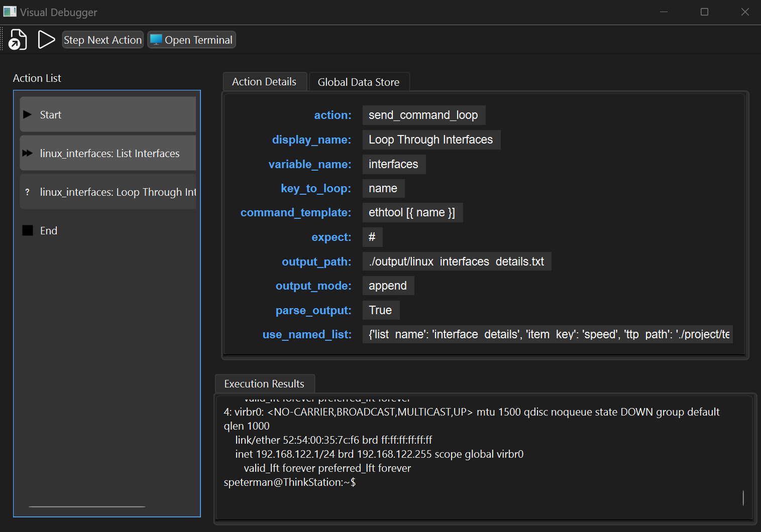
Task: Click the Open Terminal button
Action: [x=191, y=40]
